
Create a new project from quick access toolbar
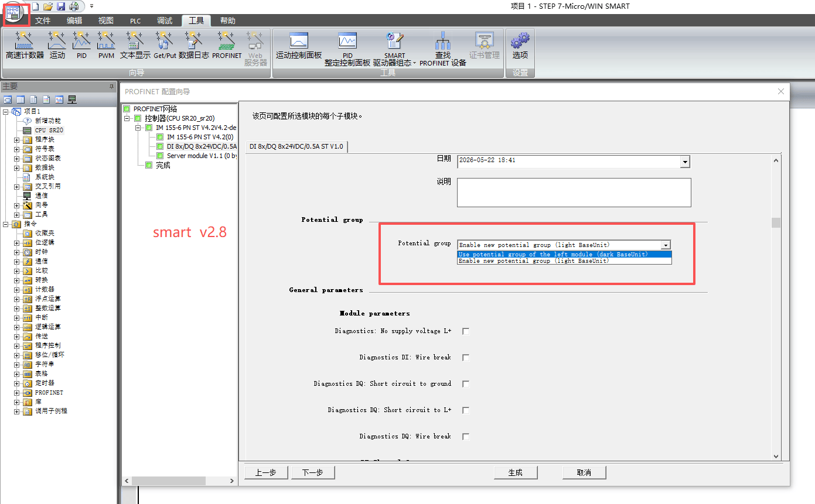pos(35,6)
